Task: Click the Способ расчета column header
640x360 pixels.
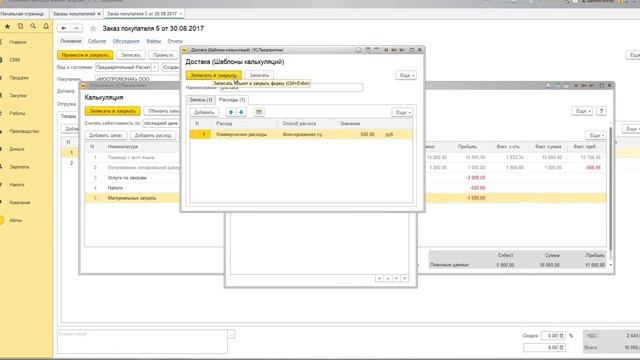Action: (x=299, y=123)
